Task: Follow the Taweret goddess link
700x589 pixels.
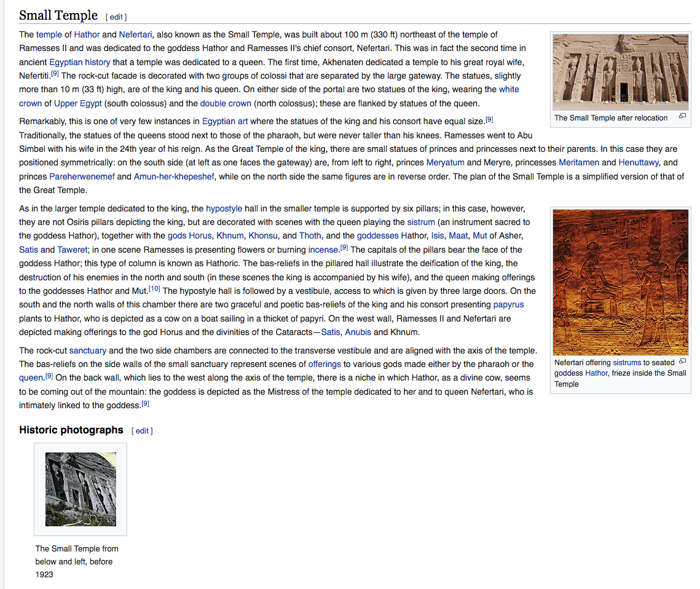Action: click(73, 250)
